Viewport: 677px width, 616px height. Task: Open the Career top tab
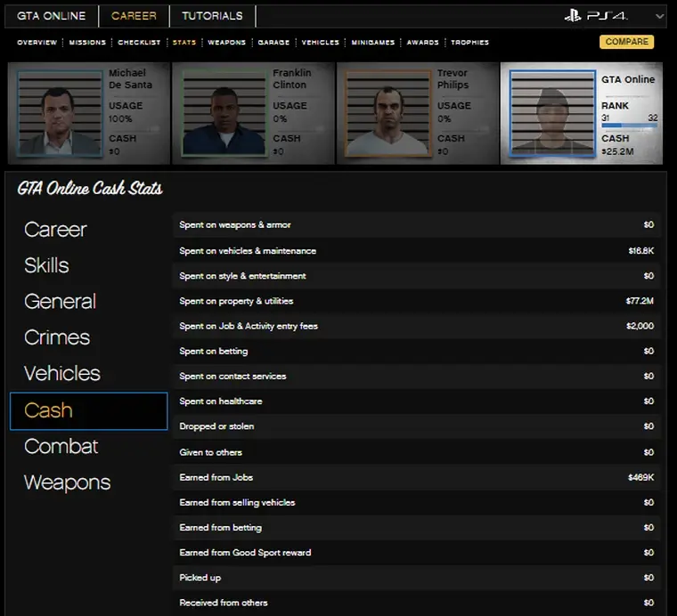[134, 16]
